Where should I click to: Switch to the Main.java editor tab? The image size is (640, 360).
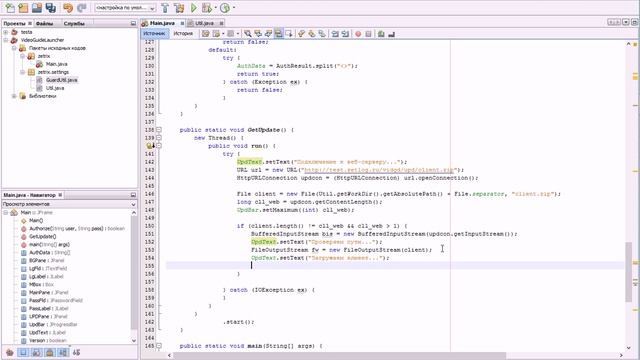162,23
